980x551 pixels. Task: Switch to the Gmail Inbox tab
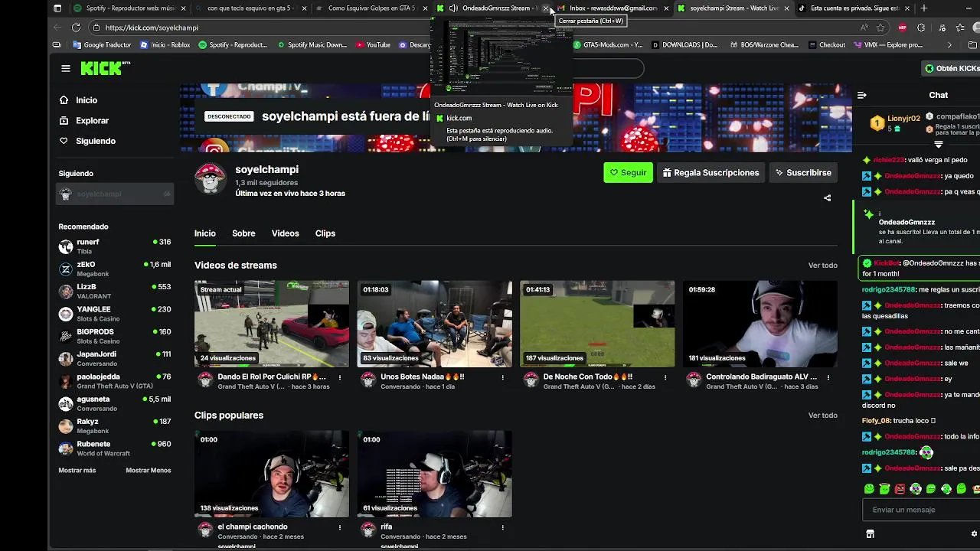(x=612, y=8)
